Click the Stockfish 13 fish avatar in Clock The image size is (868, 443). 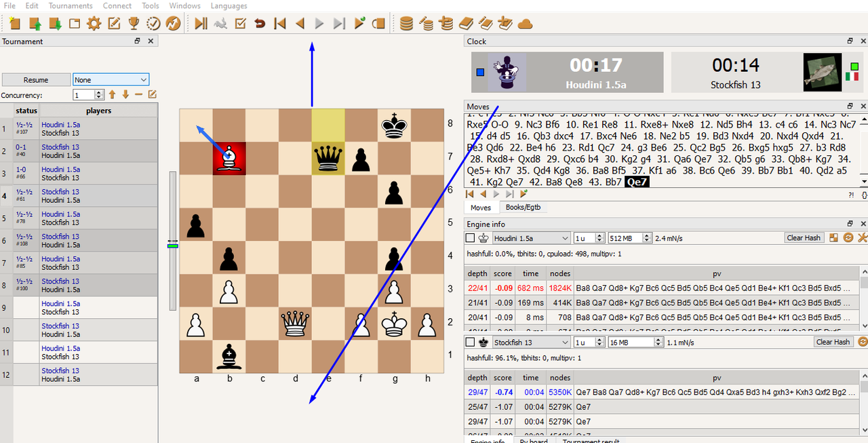click(x=822, y=72)
